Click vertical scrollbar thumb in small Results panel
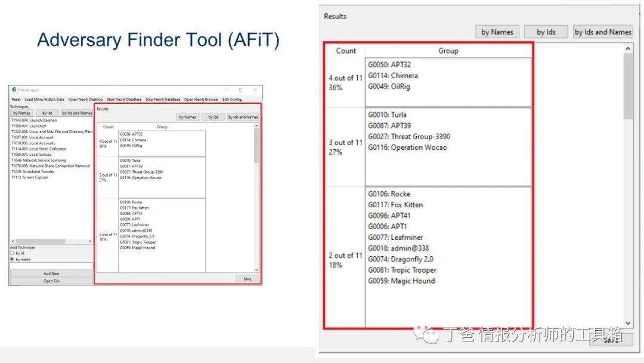The image size is (644, 363). (256, 146)
